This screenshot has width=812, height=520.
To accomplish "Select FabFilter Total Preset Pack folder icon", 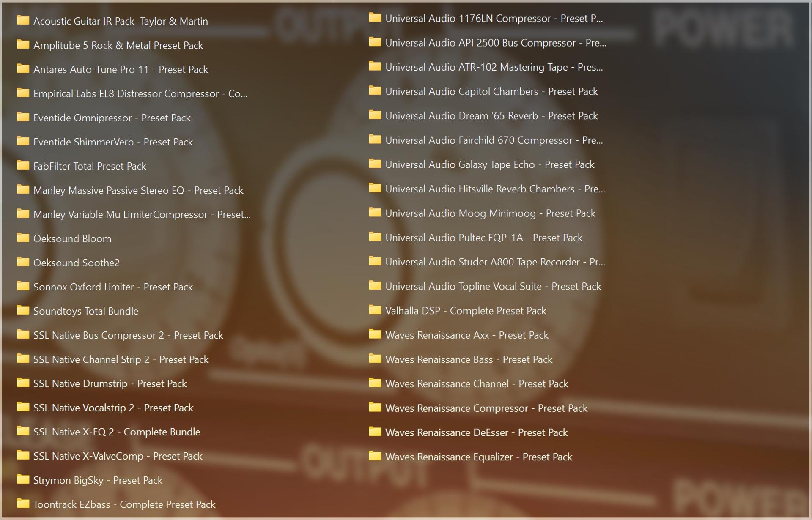I will pyautogui.click(x=23, y=165).
